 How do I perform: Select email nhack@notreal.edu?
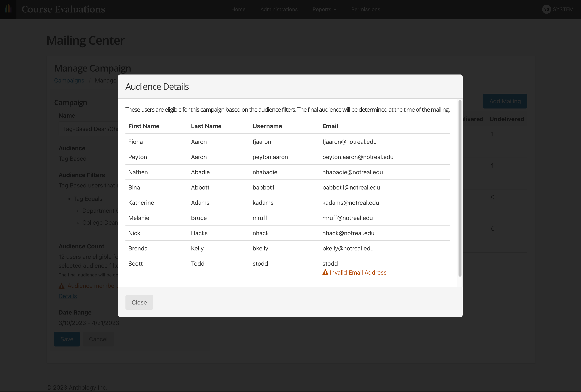348,233
